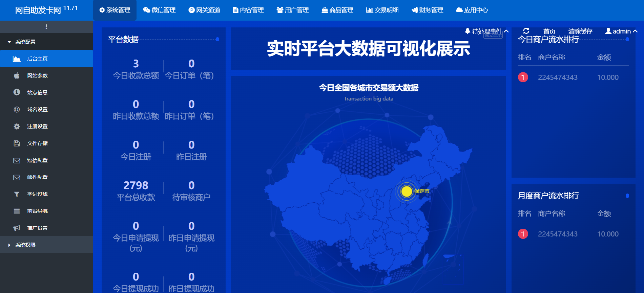Click the 清除缓存 button
Viewport: 644px width, 293px height.
(580, 31)
